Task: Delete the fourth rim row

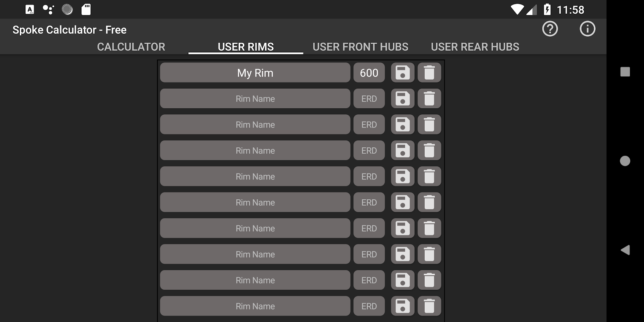Action: tap(429, 151)
